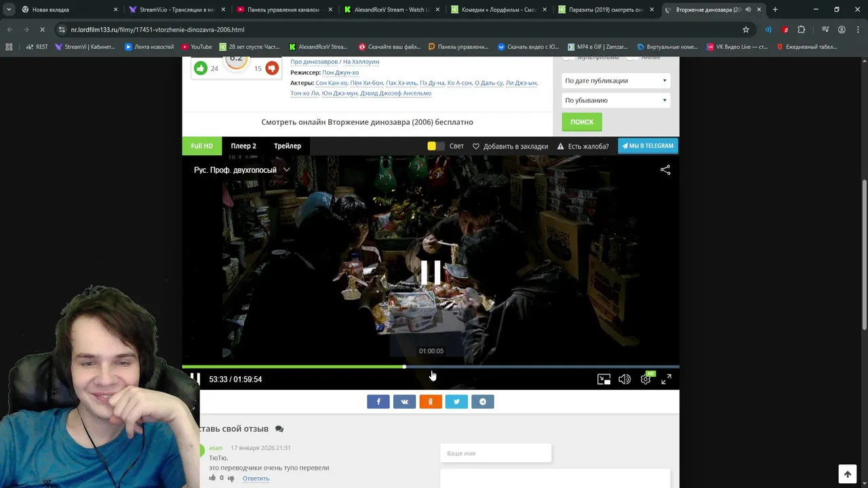Open the apps grid in bookmarks bar
This screenshot has height=488, width=868.
(9, 47)
